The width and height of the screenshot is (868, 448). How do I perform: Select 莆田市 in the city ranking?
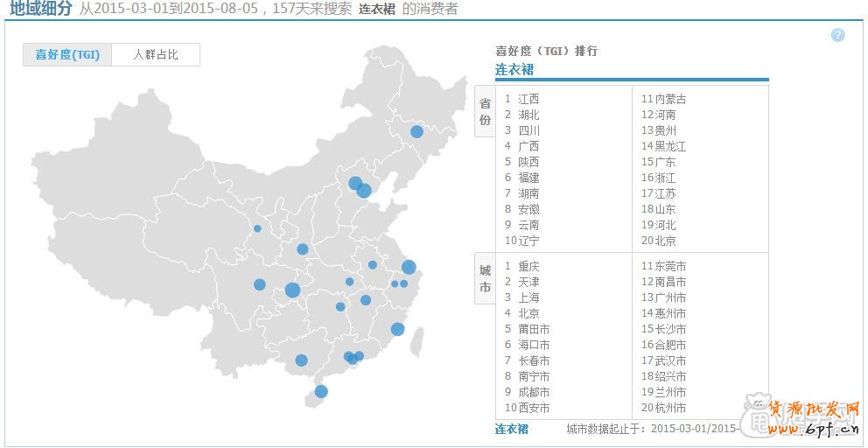533,329
